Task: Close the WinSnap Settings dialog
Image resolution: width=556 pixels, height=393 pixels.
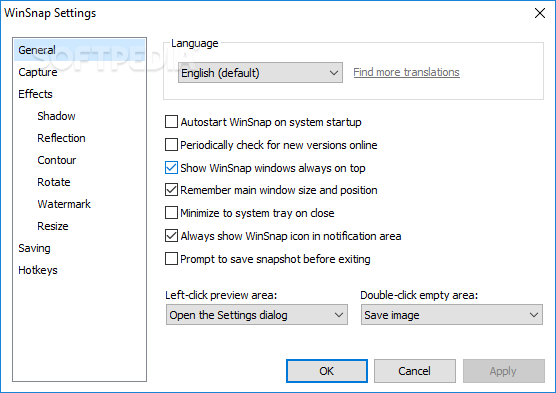Action: 540,13
